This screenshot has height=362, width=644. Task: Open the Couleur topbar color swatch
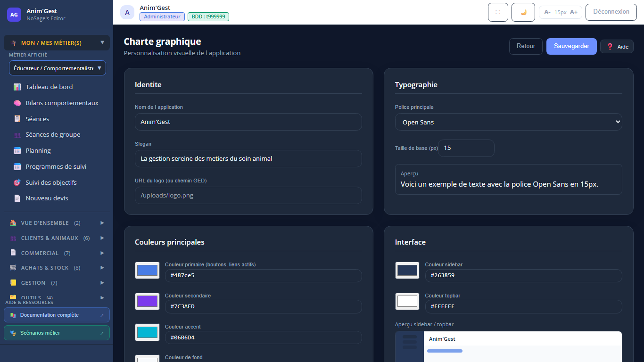click(x=407, y=301)
